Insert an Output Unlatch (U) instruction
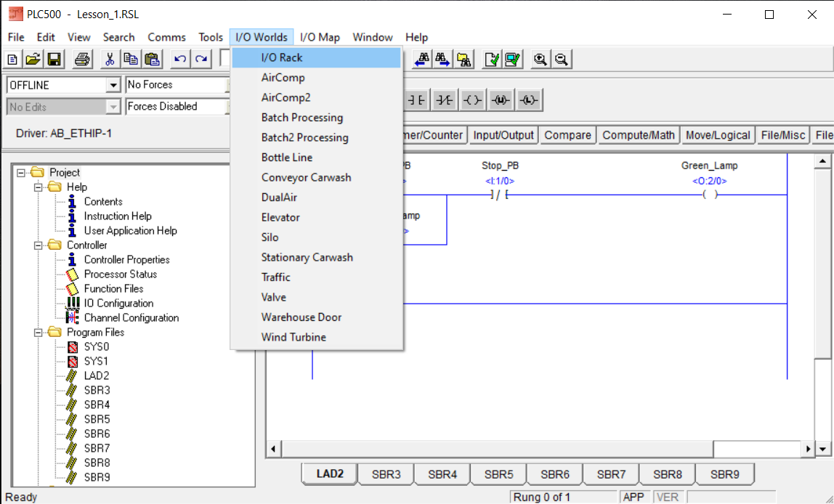Screen dimensions: 834x504 click(x=501, y=100)
